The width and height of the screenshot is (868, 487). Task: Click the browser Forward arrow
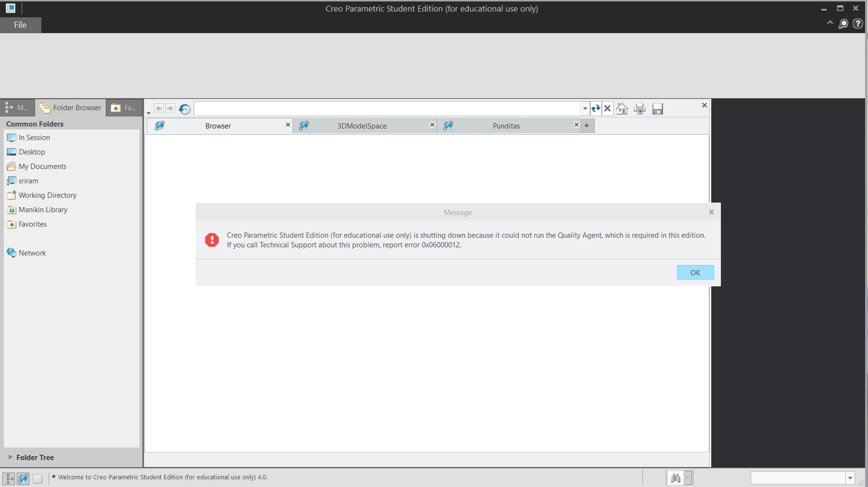pos(170,108)
